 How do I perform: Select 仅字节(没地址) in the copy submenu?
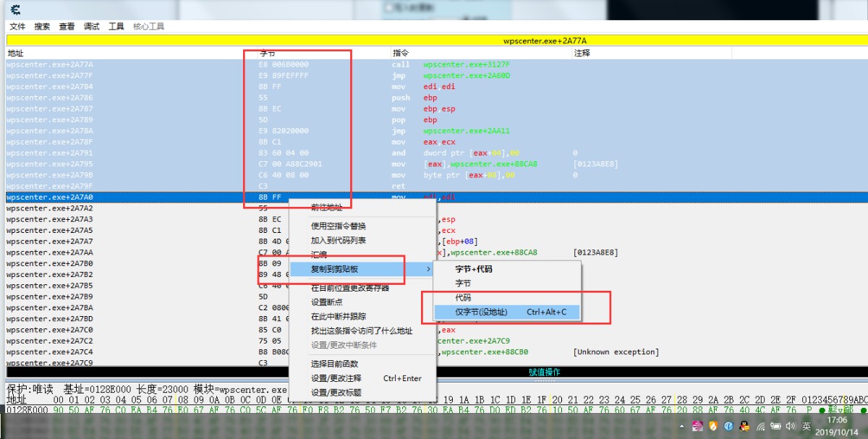tap(507, 312)
